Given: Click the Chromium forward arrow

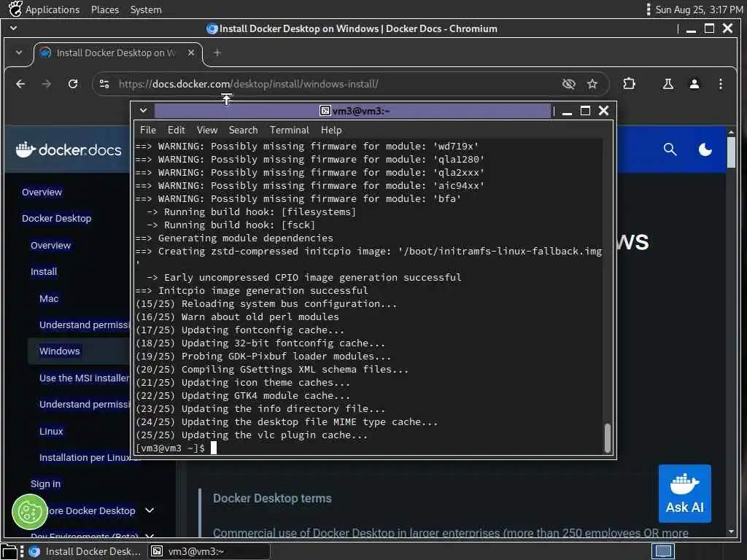Looking at the screenshot, I should coord(46,85).
